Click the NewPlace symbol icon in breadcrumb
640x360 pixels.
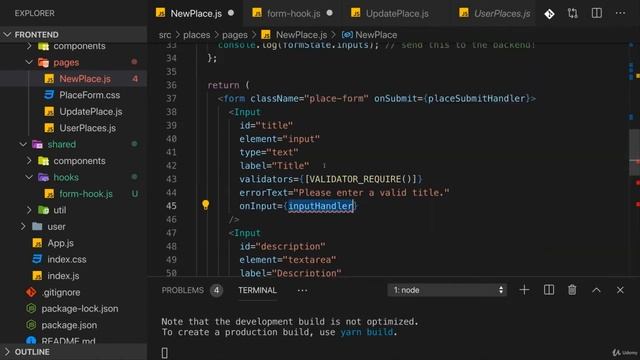pyautogui.click(x=347, y=35)
